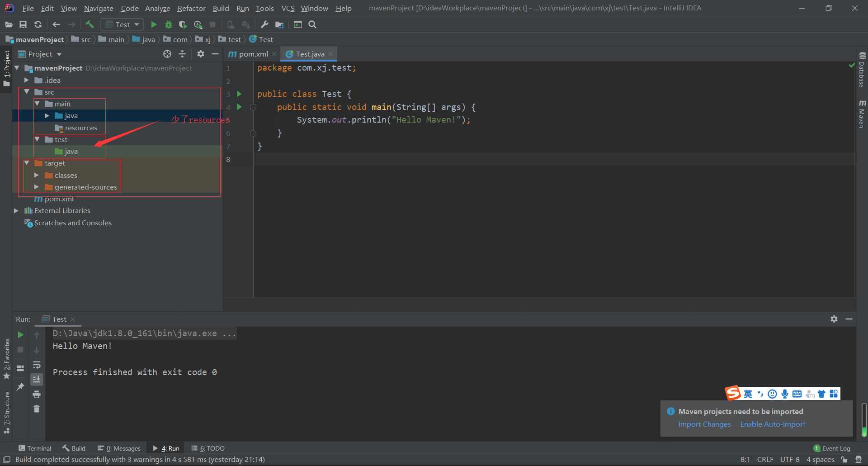This screenshot has width=868, height=466.
Task: Click run gutter icon beside main method
Action: (239, 107)
